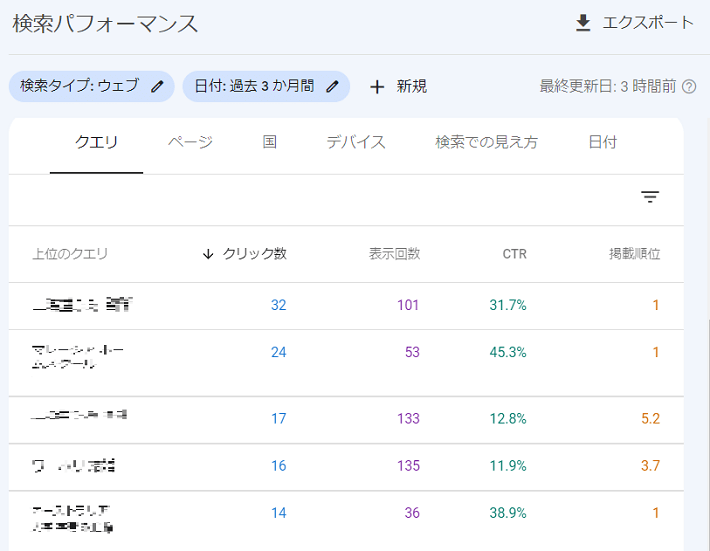Click the エクスポート button label

pyautogui.click(x=648, y=23)
